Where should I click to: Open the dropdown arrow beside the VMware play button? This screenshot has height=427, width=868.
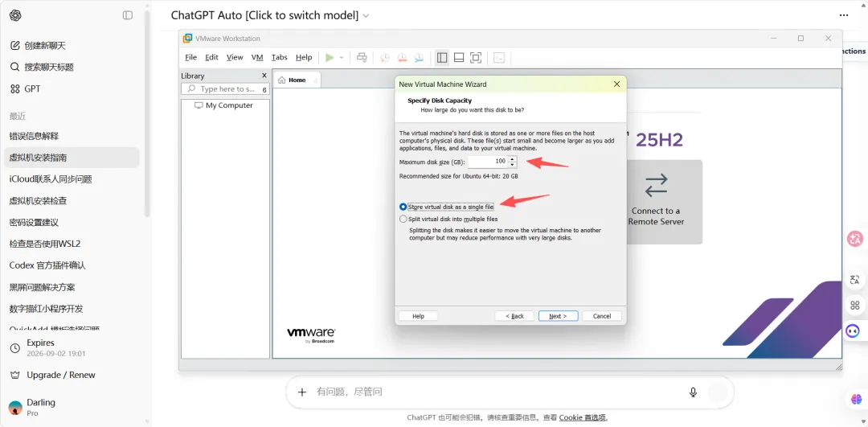[342, 58]
